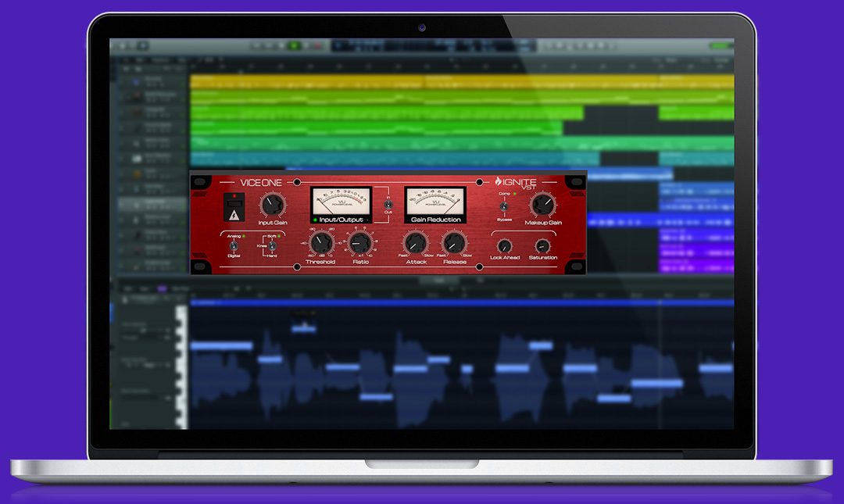Flip the Knee Soft/Hard switch
Image resolution: width=844 pixels, height=504 pixels.
pos(272,246)
